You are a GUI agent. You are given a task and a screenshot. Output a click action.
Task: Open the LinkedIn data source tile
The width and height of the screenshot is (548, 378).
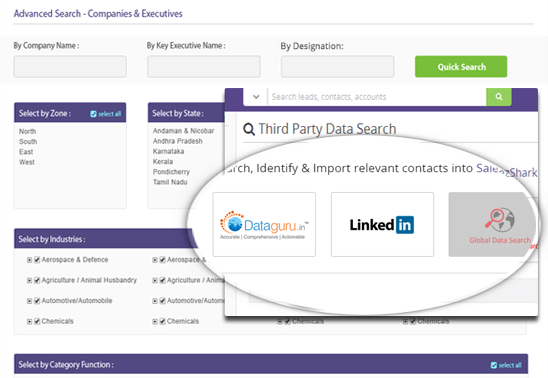click(x=382, y=224)
